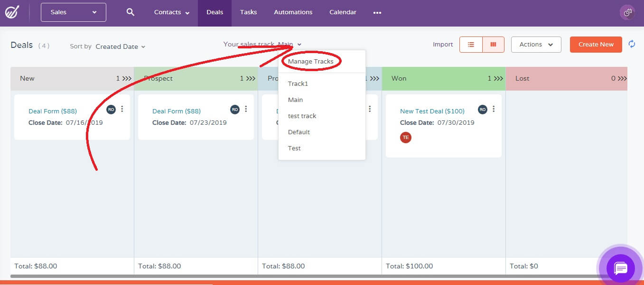Click the brand logo in the corner

(12, 12)
